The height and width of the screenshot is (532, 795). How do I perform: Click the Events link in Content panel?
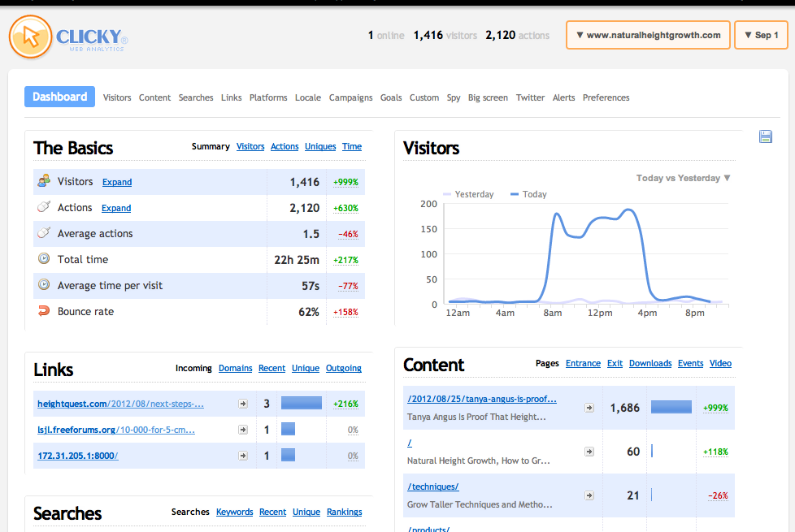pos(691,363)
